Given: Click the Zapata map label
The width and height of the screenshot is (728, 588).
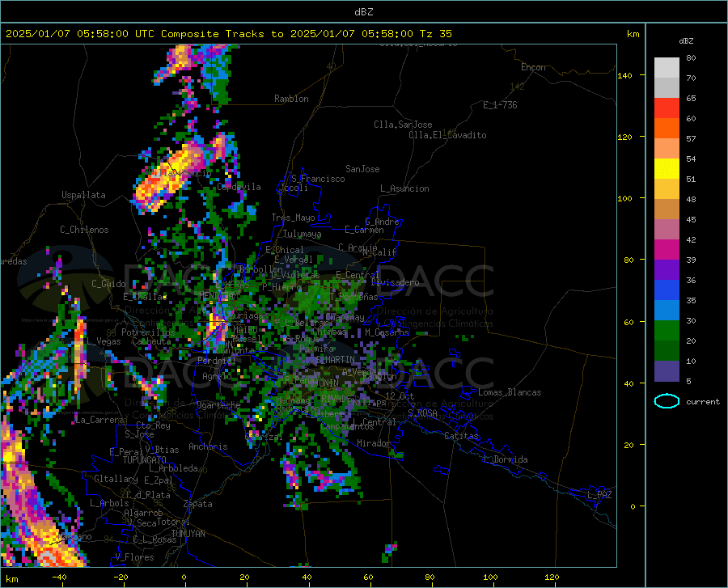Looking at the screenshot, I should pyautogui.click(x=198, y=504).
